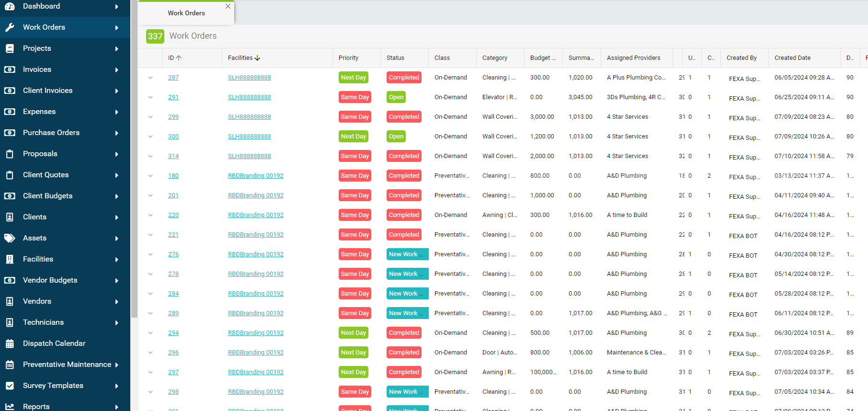Open the Purchase Orders menu item
The height and width of the screenshot is (411, 868).
[x=51, y=133]
